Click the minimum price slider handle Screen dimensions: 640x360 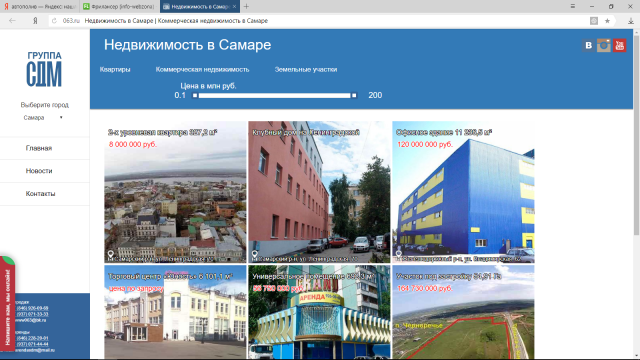pos(195,96)
